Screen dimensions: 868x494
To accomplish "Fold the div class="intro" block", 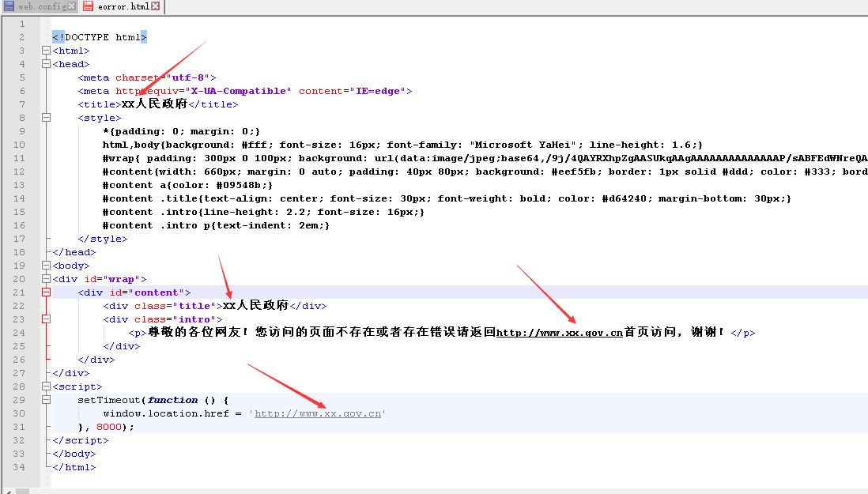I will (x=46, y=319).
